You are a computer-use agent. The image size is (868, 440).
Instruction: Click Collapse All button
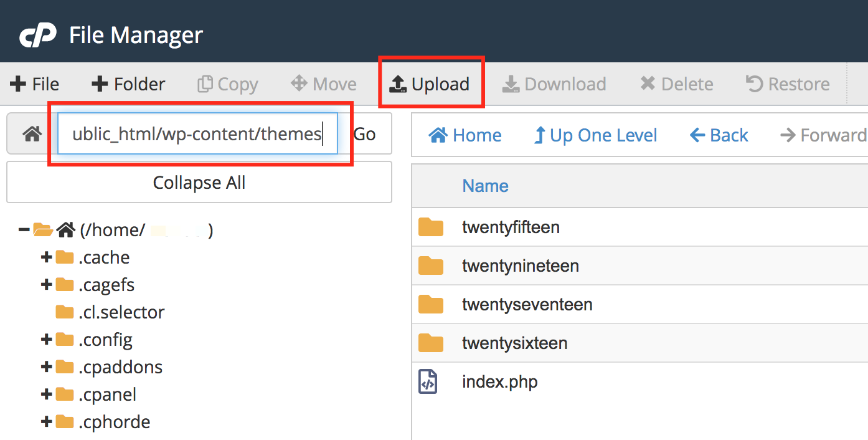[199, 183]
